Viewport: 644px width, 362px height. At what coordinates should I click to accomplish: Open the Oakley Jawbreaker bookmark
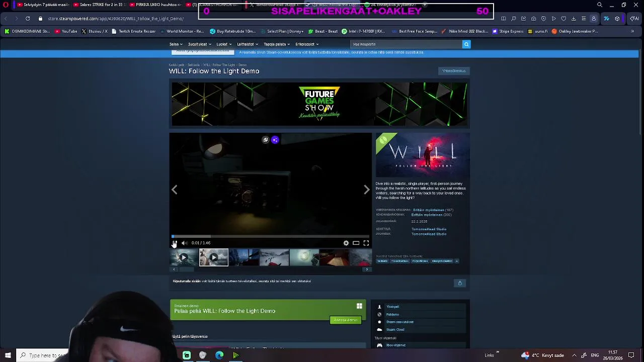(575, 31)
